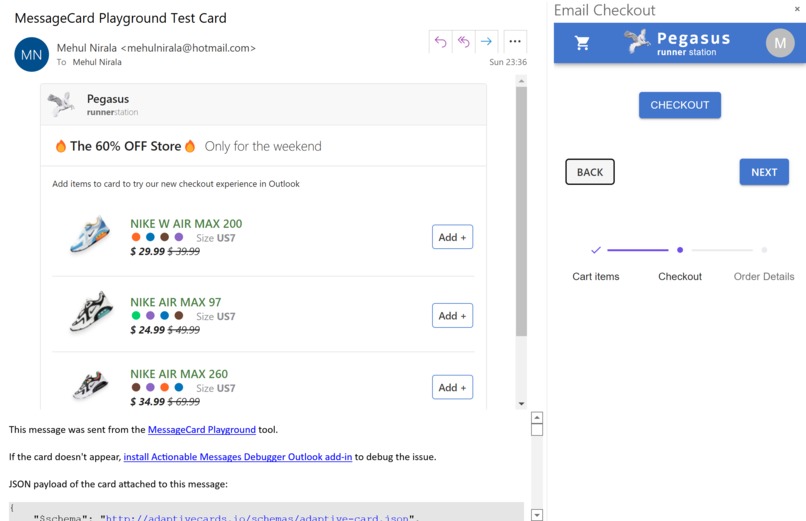Add NIKE W AIR MAX 200 to cart
The image size is (806, 521).
452,237
